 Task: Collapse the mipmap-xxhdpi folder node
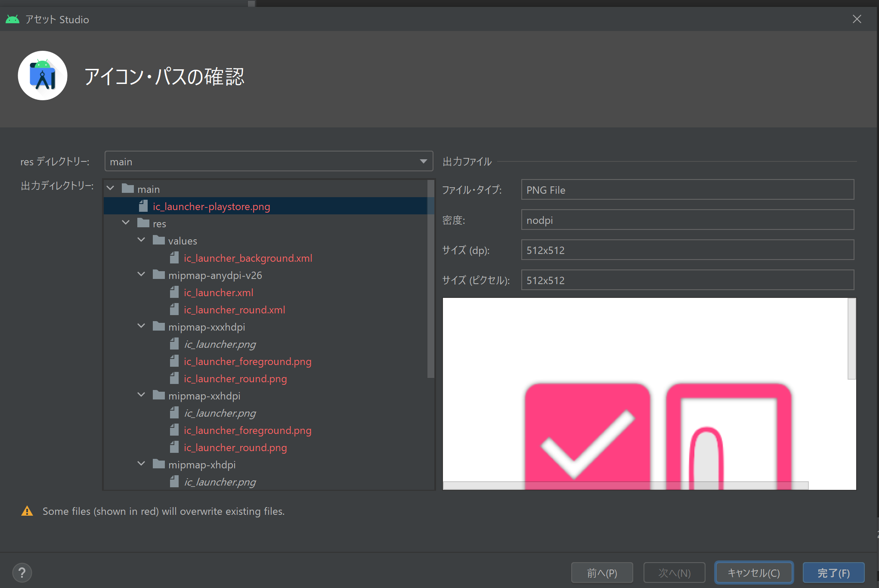141,395
